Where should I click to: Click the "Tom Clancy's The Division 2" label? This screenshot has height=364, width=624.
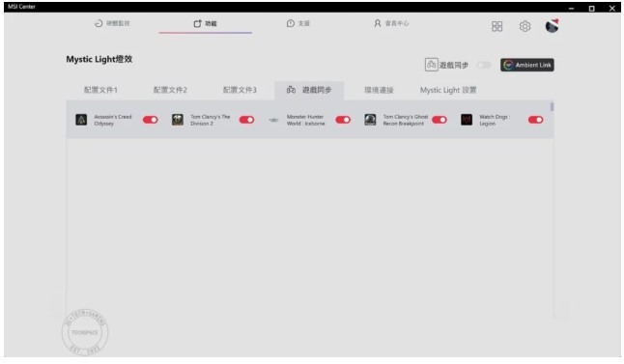click(211, 120)
